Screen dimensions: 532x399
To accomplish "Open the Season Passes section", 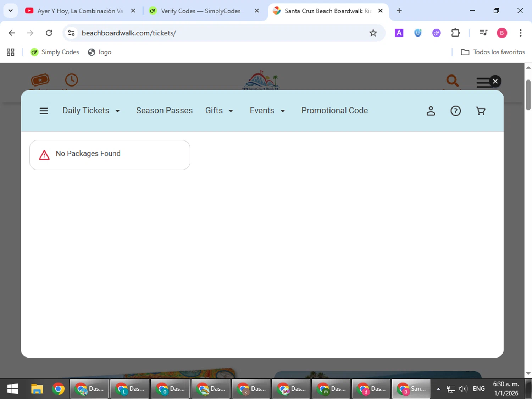I will tap(164, 111).
